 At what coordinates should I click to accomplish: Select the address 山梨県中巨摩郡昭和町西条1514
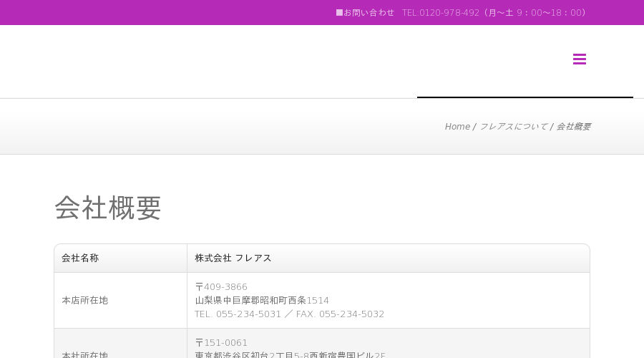click(x=262, y=301)
